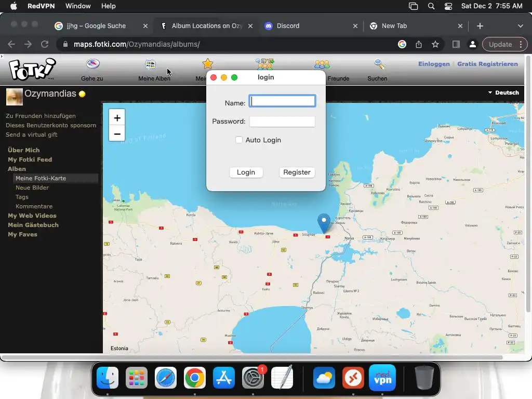Open the Help menu
This screenshot has height=399, width=532.
pos(108,6)
